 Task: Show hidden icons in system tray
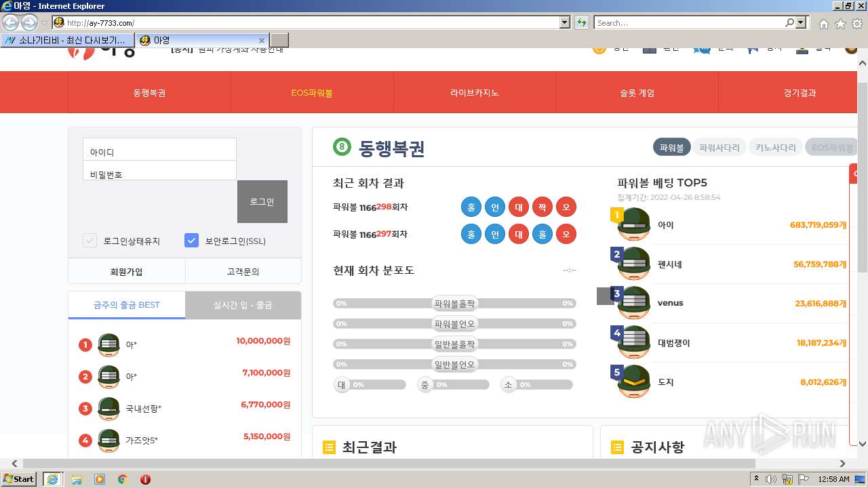(756, 479)
